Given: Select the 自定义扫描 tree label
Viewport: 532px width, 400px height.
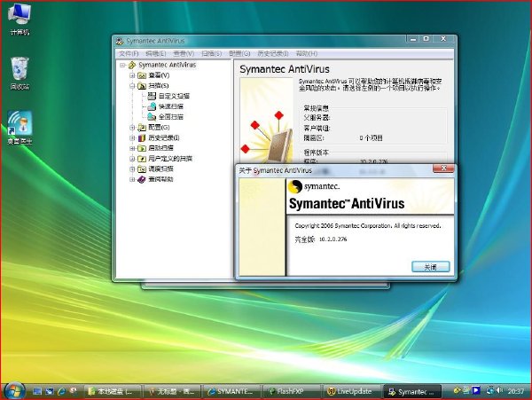Looking at the screenshot, I should pyautogui.click(x=174, y=96).
